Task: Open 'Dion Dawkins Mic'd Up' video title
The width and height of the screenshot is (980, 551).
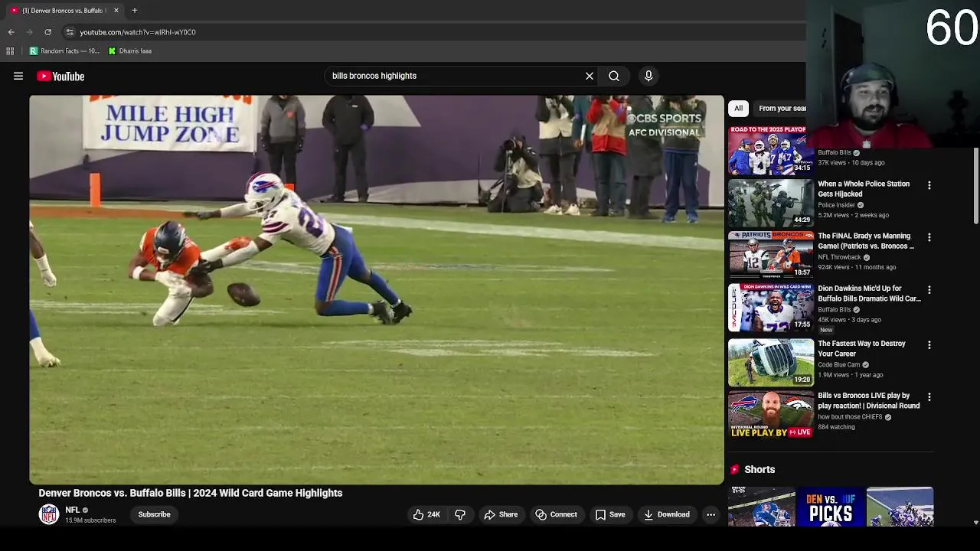Action: (869, 293)
